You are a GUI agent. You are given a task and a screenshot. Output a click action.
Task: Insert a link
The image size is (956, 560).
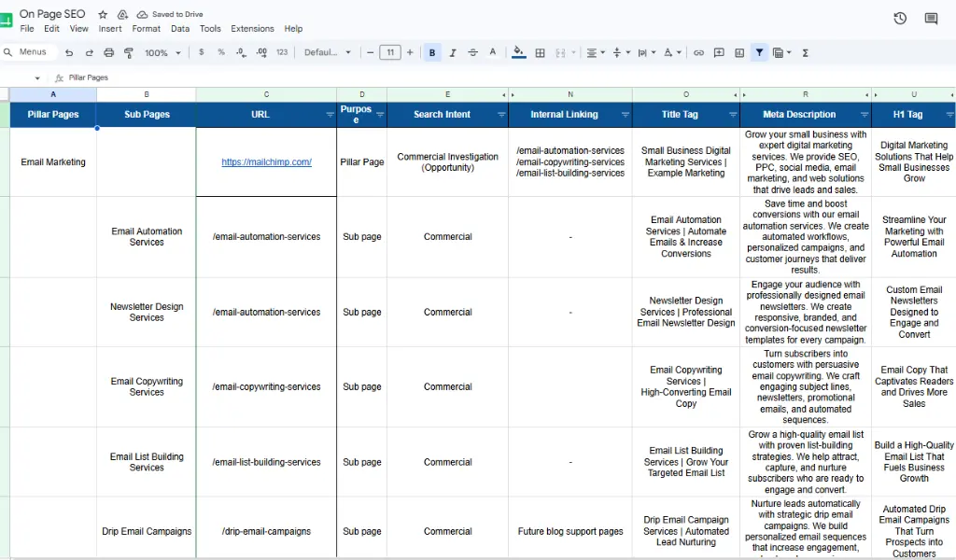[698, 53]
